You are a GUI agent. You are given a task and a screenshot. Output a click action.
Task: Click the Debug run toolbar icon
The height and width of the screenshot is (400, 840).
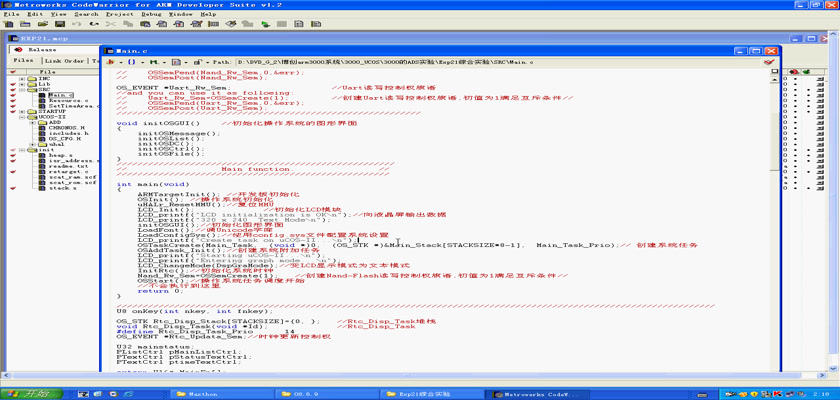coord(265,24)
